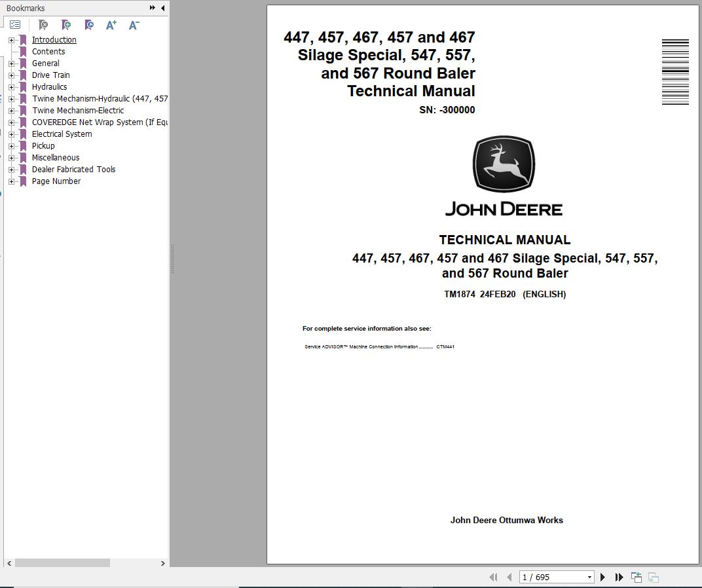Click the Contents bookmark ribbon icon
This screenshot has width=702, height=588.
coord(24,52)
